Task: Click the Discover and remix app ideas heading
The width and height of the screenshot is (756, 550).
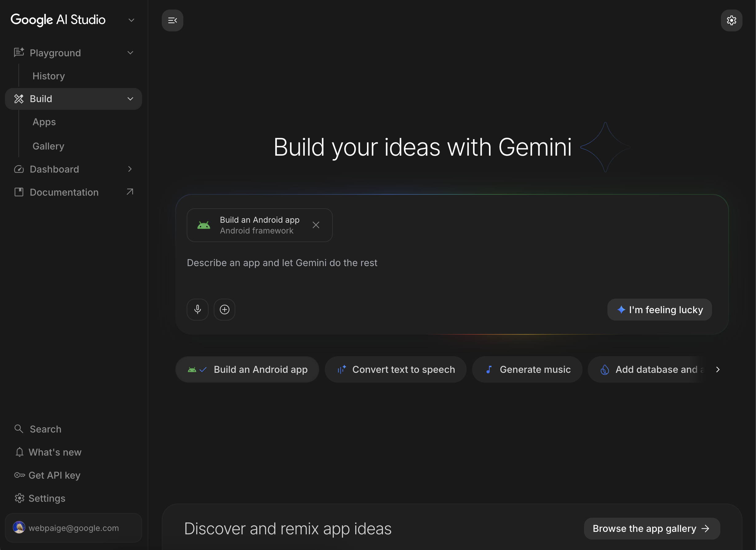Action: click(288, 529)
